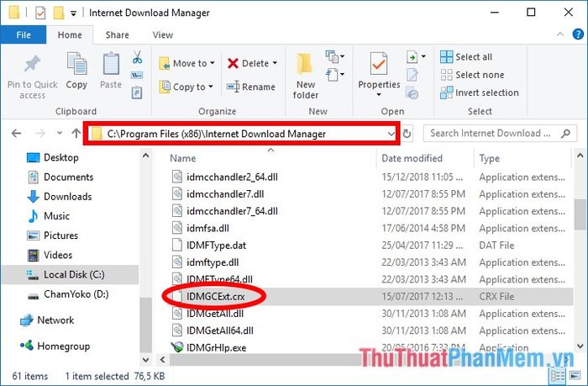588x386 pixels.
Task: Click the Paste shortcut icon
Action: [x=137, y=93]
